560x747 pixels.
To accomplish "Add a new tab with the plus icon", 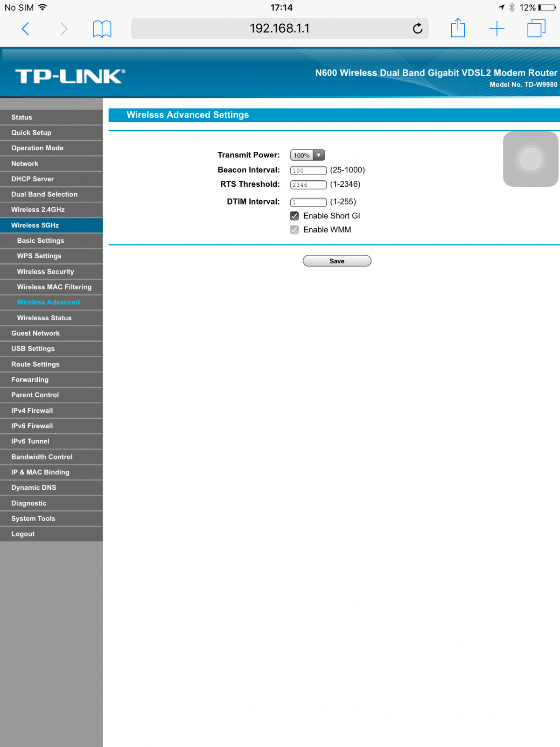I will (497, 28).
